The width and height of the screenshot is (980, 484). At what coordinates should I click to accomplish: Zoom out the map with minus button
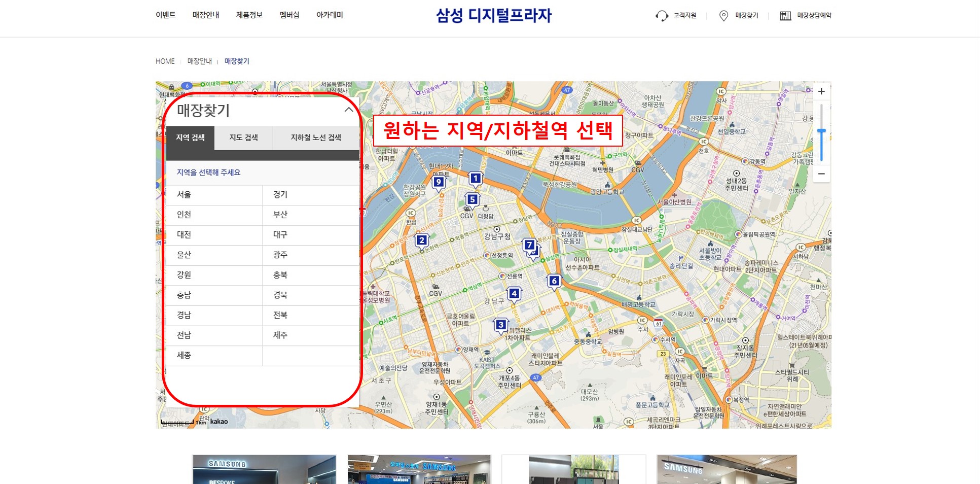coord(821,174)
